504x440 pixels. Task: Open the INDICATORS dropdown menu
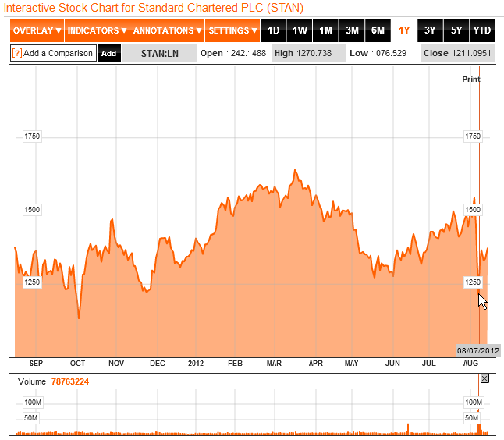tap(97, 30)
